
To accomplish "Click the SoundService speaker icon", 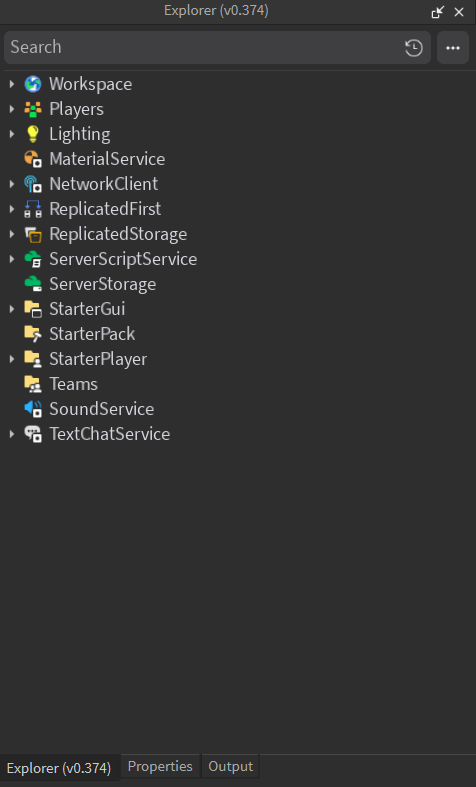I will [x=33, y=409].
